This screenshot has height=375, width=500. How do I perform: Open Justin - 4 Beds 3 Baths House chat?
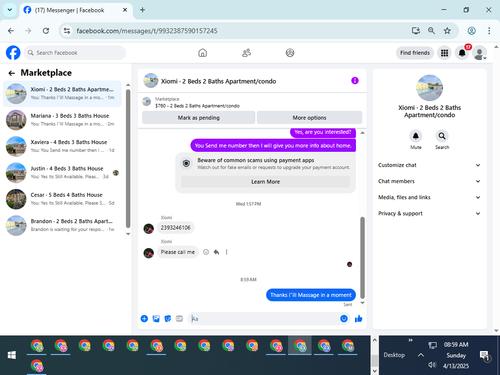(62, 173)
